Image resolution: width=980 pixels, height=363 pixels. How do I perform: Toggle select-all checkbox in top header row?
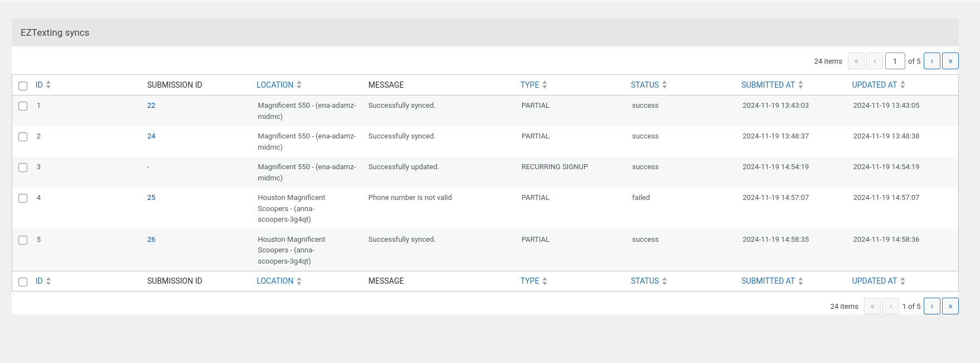click(x=23, y=86)
